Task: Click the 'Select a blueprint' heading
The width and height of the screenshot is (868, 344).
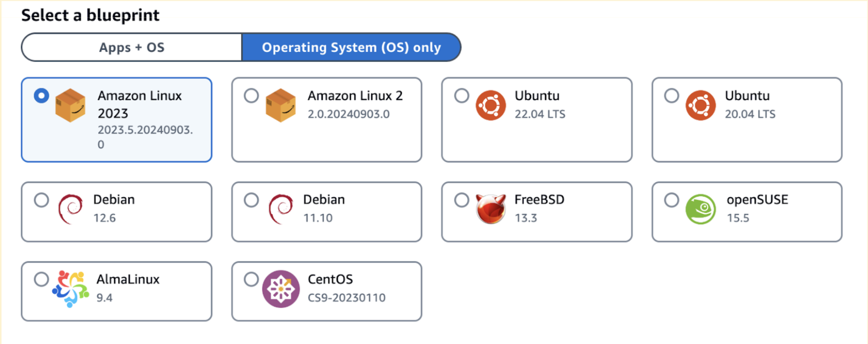Action: (91, 15)
